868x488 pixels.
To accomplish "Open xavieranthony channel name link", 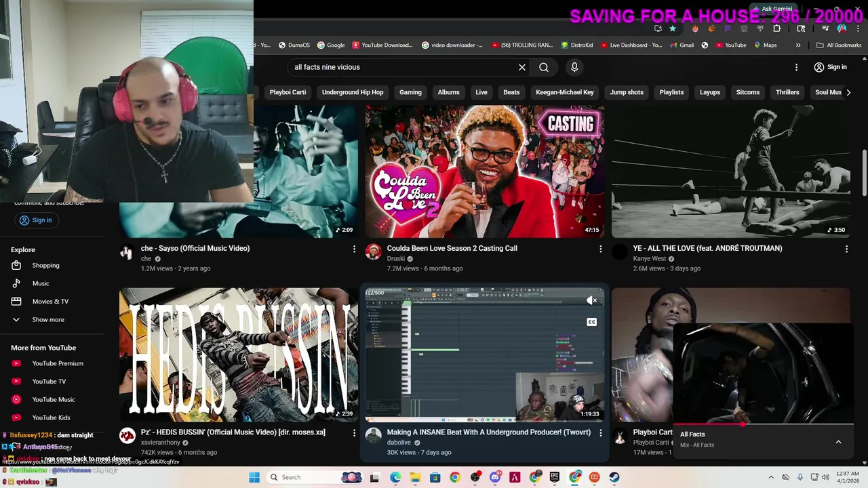I will tap(161, 443).
